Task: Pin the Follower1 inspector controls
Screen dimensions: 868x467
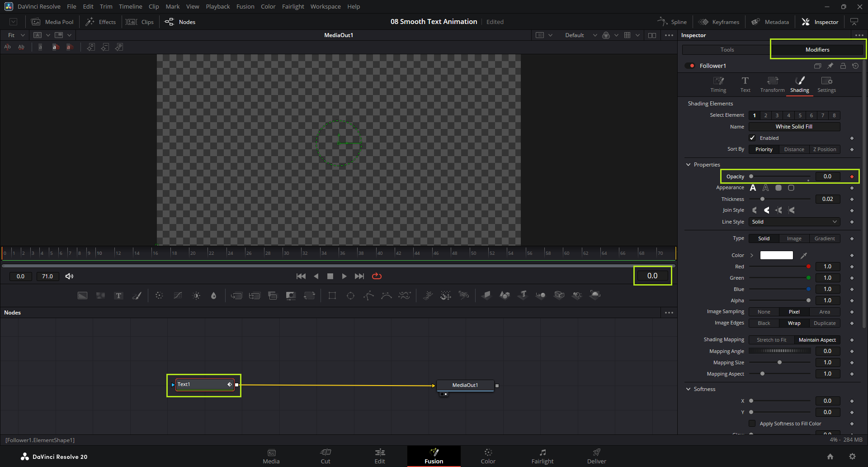Action: 830,66
